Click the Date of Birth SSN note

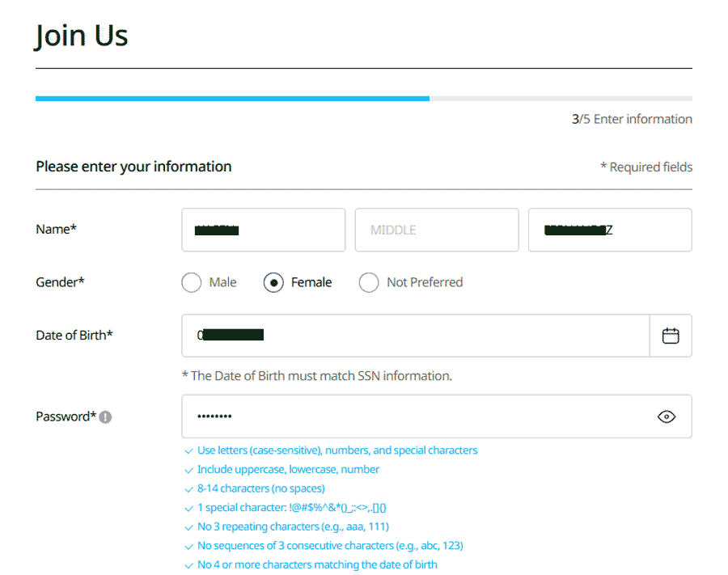316,375
